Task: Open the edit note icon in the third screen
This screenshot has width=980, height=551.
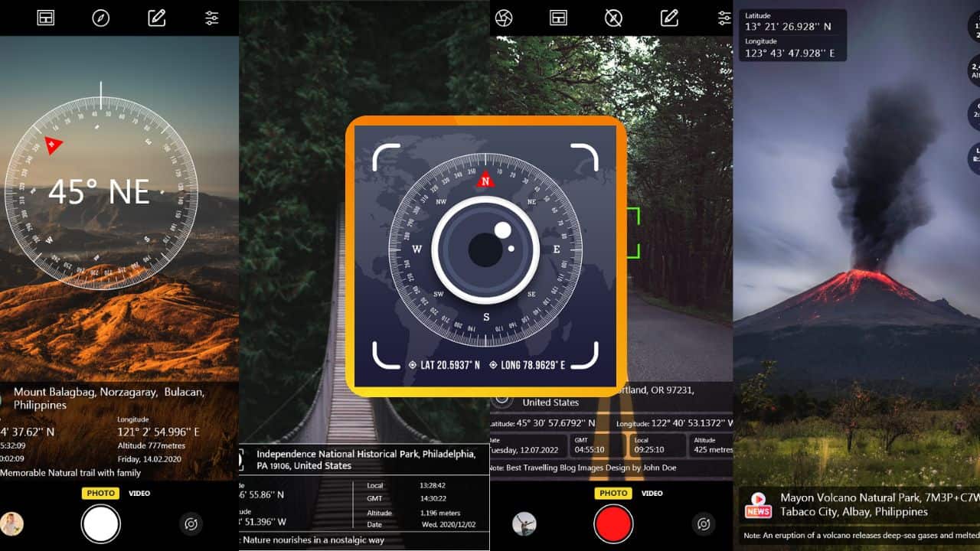Action: [670, 17]
